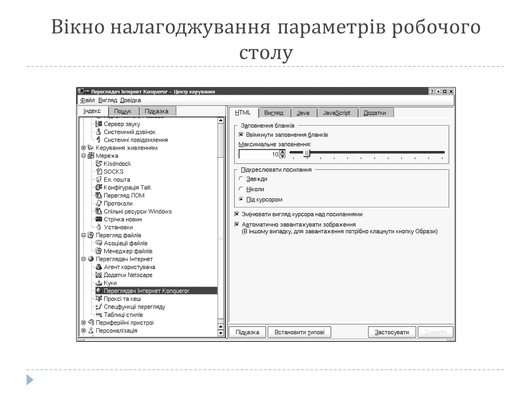Expand the Керування живленням tree node

point(83,148)
